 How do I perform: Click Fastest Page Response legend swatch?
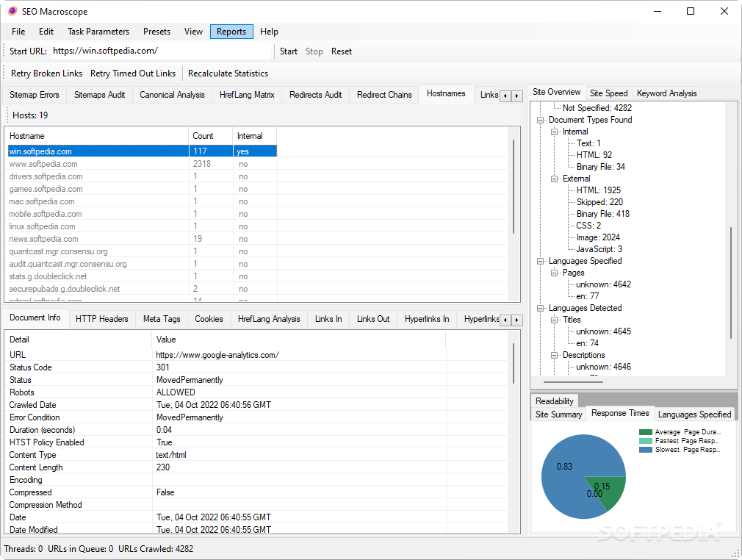[646, 441]
